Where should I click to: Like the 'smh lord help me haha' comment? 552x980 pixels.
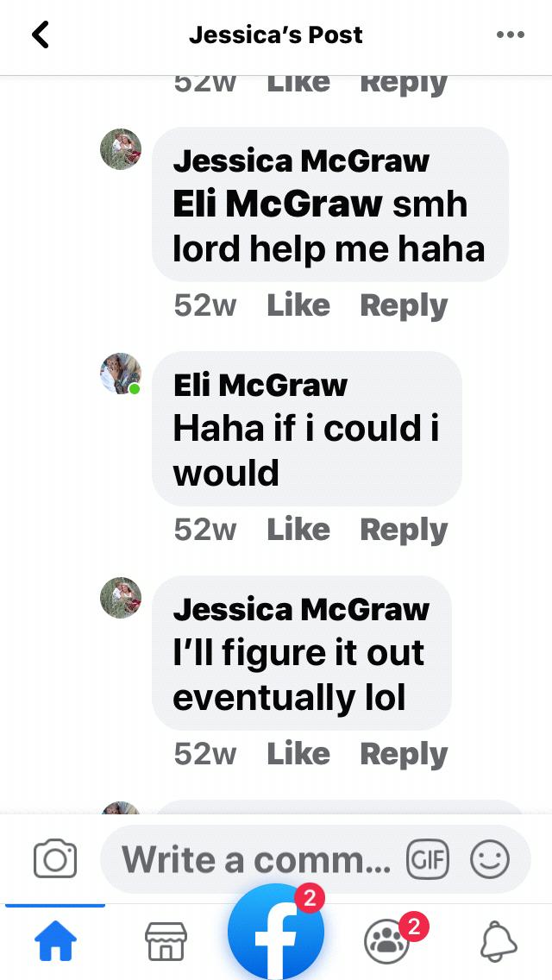tap(298, 305)
